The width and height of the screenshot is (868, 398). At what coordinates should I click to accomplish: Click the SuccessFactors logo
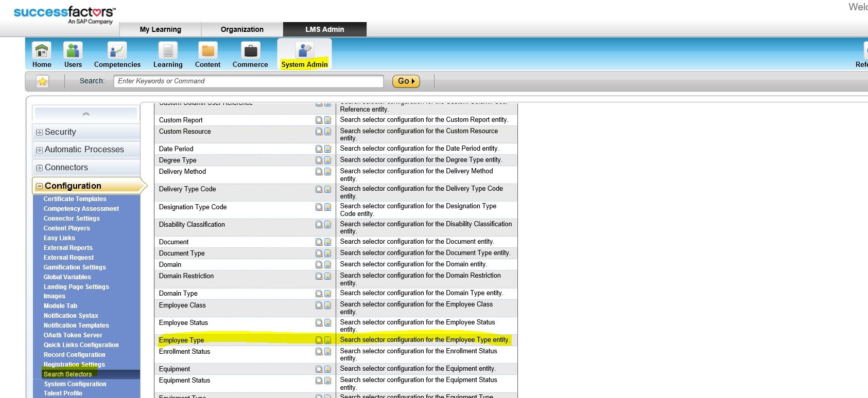click(x=64, y=15)
